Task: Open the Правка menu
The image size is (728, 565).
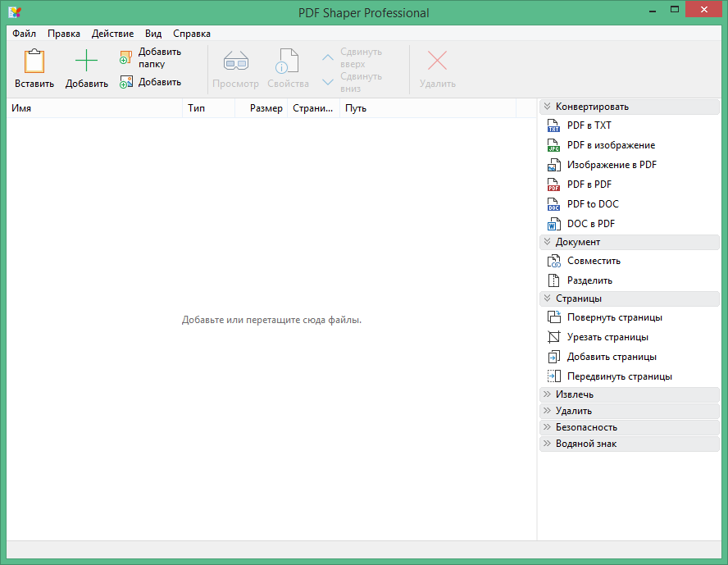Action: click(x=64, y=34)
